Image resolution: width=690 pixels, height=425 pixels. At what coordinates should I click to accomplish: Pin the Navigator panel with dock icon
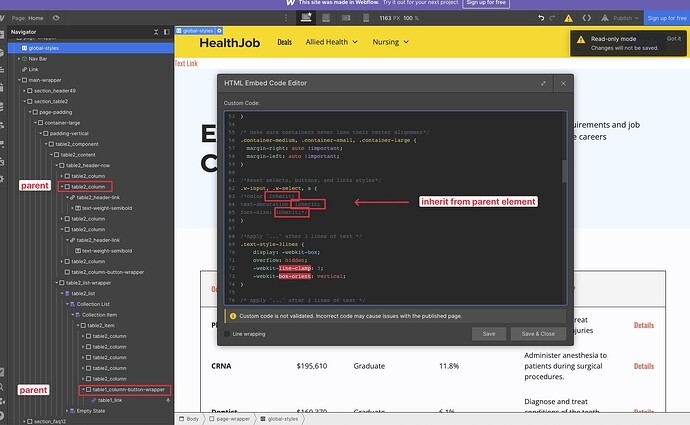[x=166, y=32]
